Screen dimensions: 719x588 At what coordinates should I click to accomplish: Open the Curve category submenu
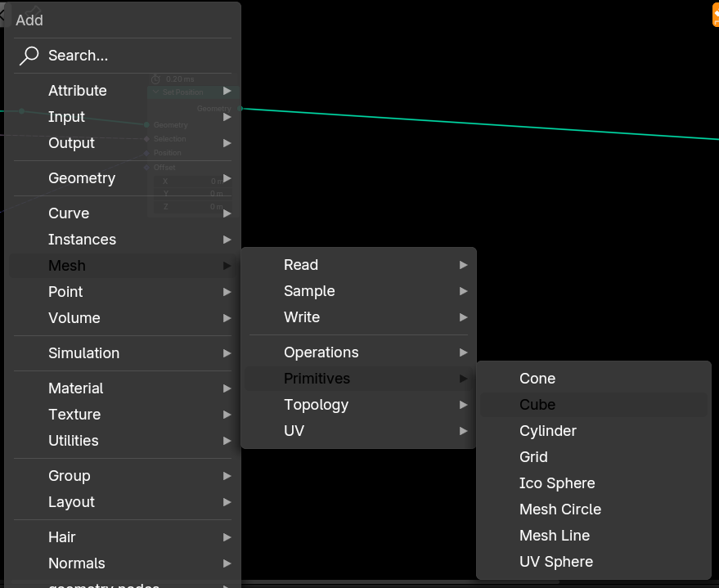click(x=123, y=213)
